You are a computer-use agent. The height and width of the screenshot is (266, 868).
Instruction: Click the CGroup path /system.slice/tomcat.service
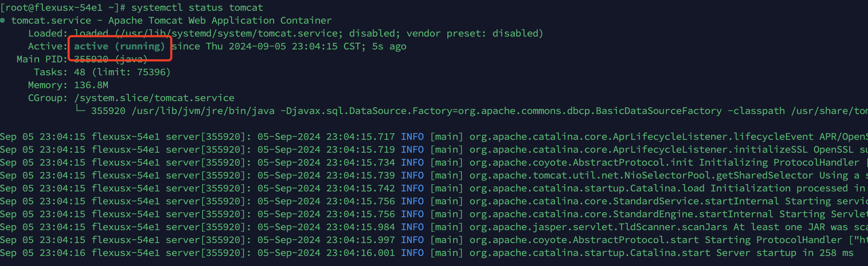pos(154,98)
